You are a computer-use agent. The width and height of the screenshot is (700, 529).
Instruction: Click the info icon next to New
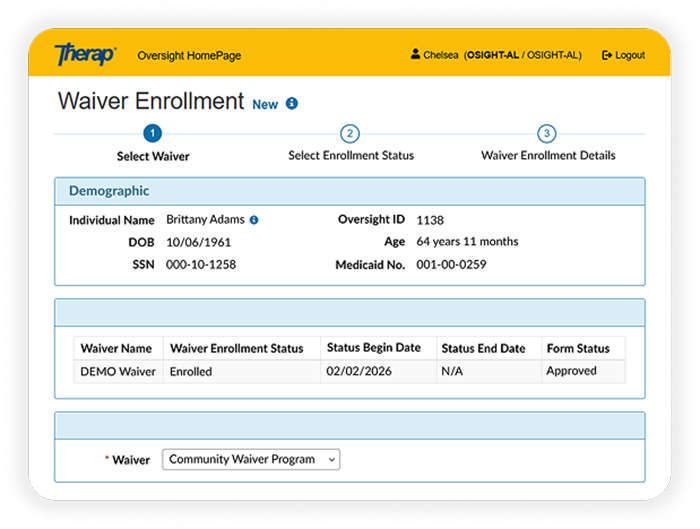click(x=292, y=104)
